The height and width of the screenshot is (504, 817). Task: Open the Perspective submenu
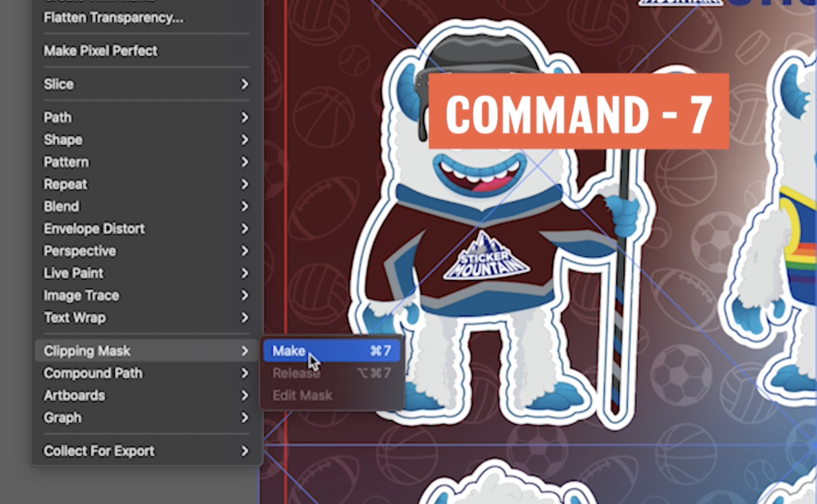[147, 251]
